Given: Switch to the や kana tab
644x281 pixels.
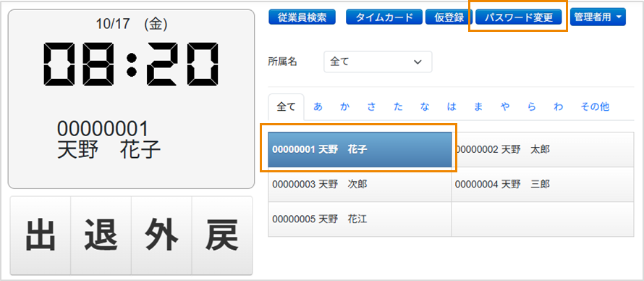Looking at the screenshot, I should [505, 106].
